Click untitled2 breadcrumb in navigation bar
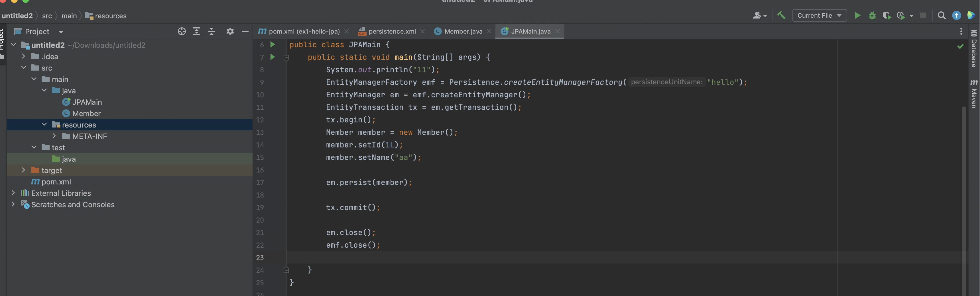 [17, 16]
